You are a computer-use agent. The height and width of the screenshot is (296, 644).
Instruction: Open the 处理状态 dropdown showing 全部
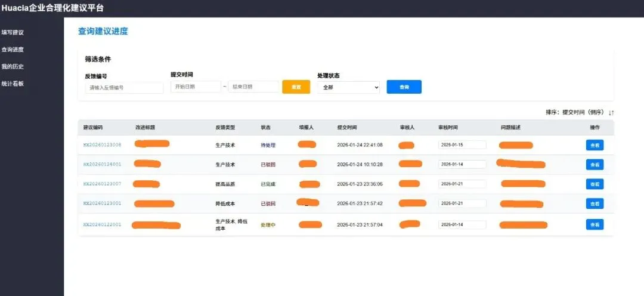[x=348, y=87]
